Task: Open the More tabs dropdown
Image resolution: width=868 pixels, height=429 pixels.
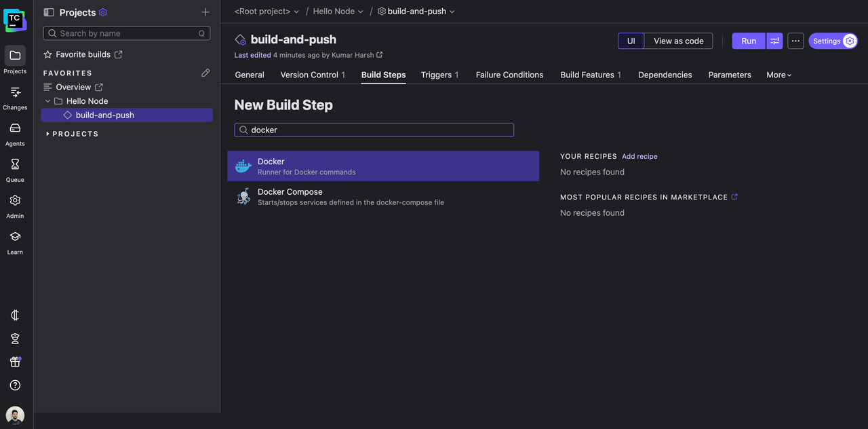Action: pyautogui.click(x=778, y=75)
